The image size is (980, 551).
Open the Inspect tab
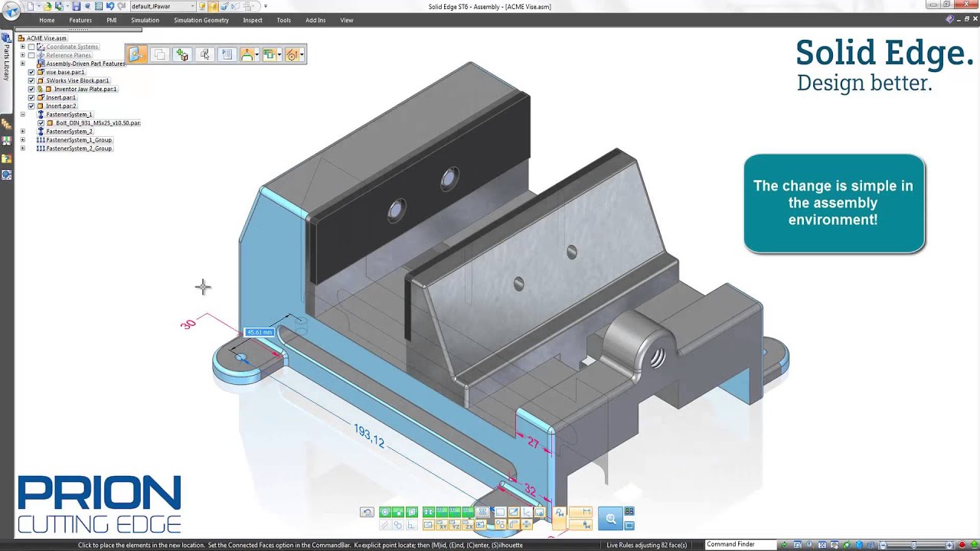pyautogui.click(x=253, y=21)
